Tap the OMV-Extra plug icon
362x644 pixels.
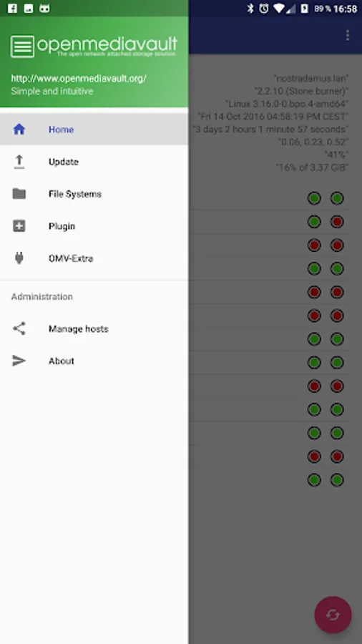click(19, 258)
